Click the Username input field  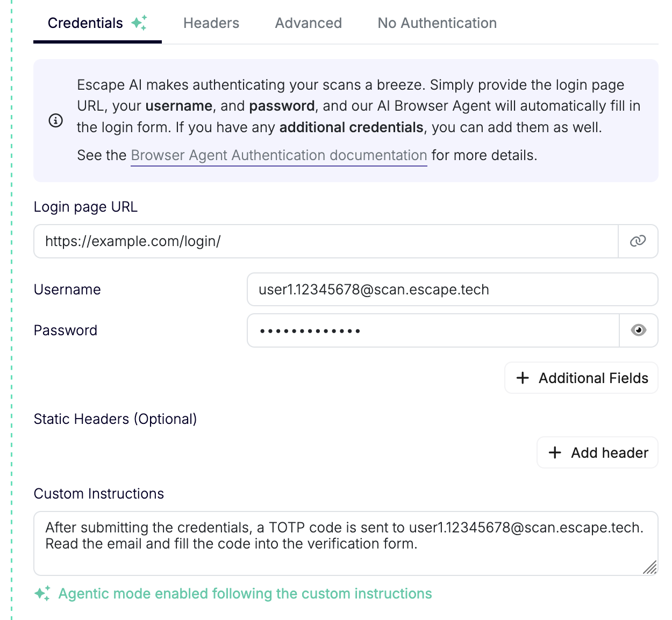point(452,289)
